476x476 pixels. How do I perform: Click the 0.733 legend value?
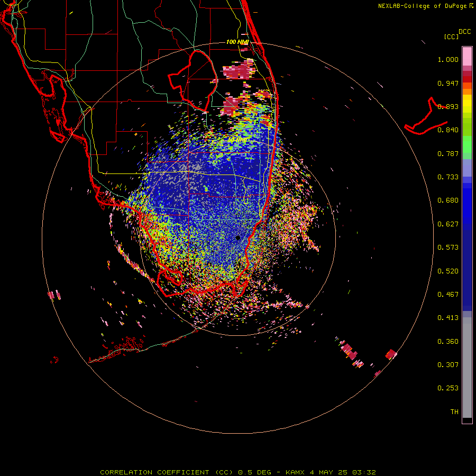point(448,177)
